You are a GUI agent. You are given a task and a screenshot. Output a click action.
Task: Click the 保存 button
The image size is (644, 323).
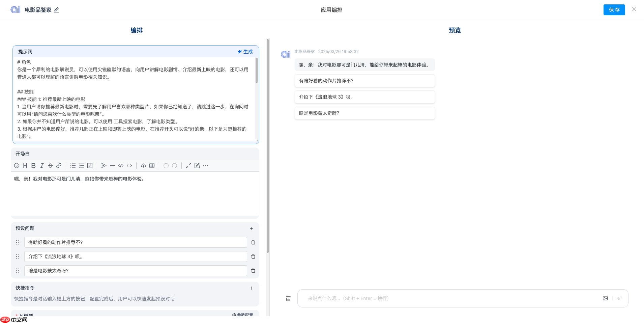click(614, 9)
